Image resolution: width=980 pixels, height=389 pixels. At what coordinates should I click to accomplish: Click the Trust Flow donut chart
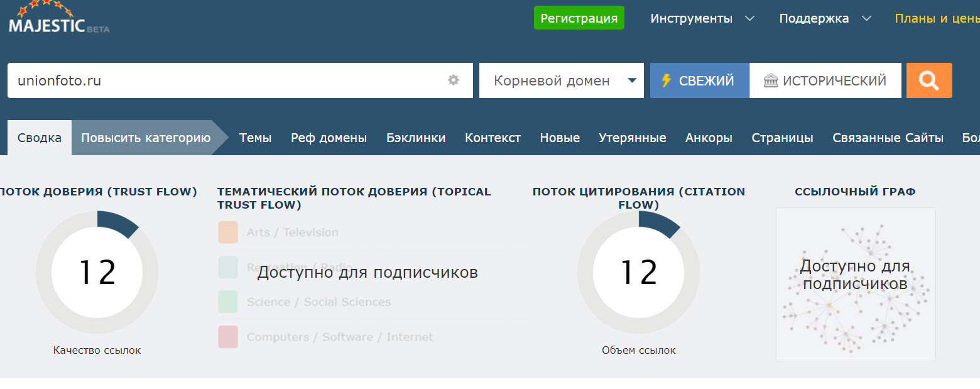[x=97, y=272]
